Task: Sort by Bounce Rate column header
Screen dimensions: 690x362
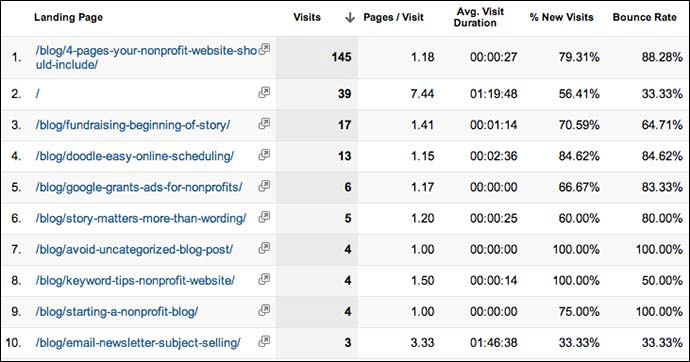Action: tap(644, 17)
